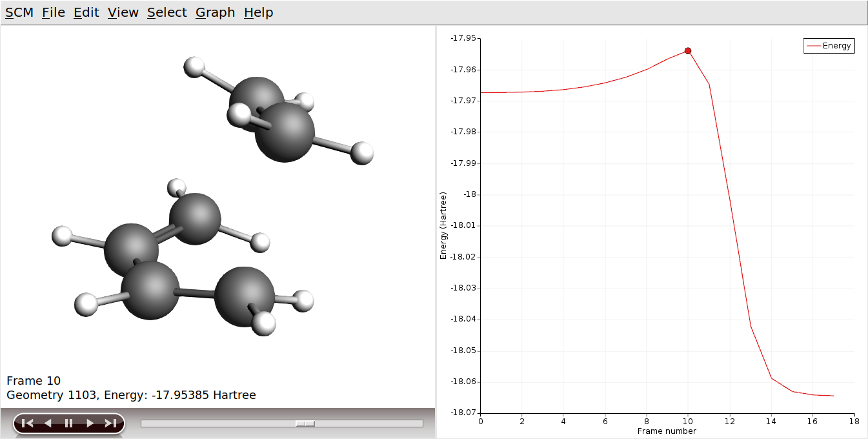Screen dimensions: 868x439
Task: Open the Edit menu
Action: [x=86, y=12]
